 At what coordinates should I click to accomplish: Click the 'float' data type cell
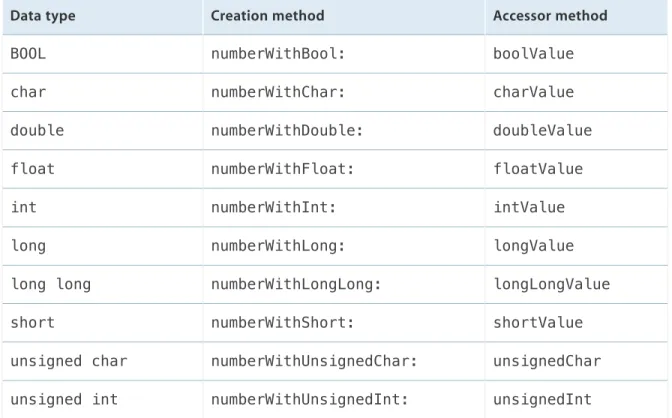point(102,169)
